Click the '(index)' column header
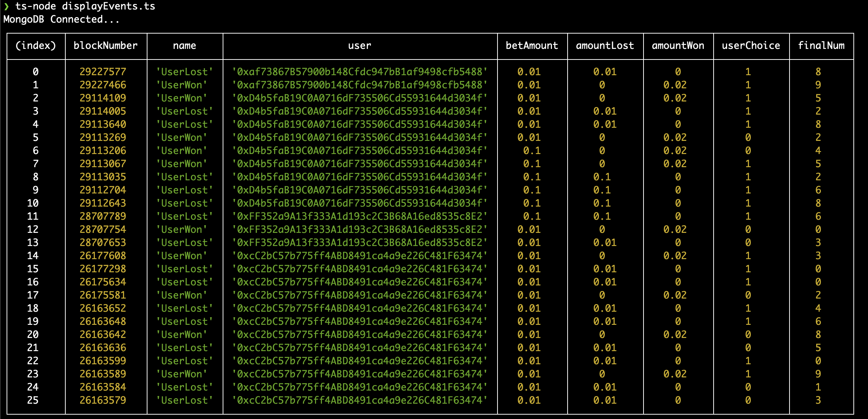868x419 pixels. coord(36,46)
